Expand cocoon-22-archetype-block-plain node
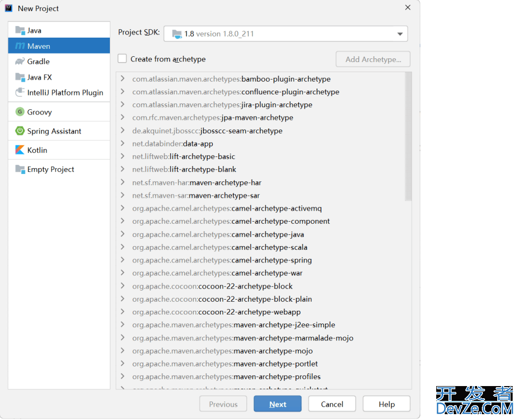The height and width of the screenshot is (420, 519). coord(123,299)
